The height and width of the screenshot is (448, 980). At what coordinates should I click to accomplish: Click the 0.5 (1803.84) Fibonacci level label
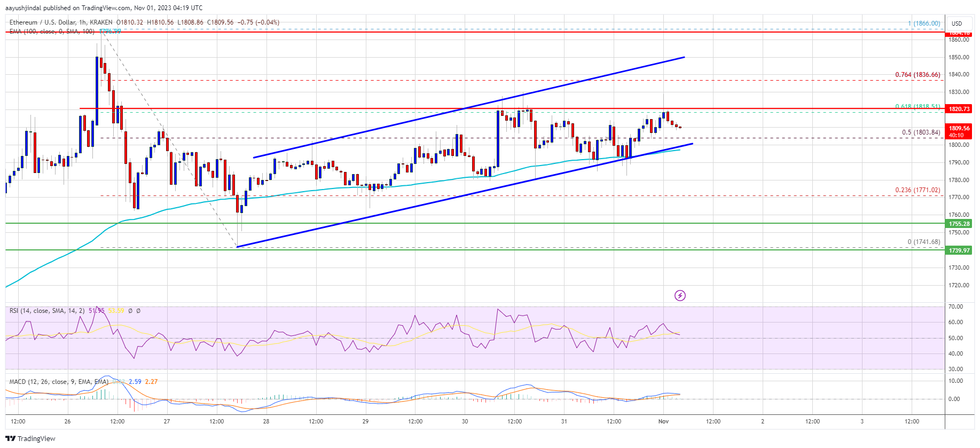pos(921,132)
